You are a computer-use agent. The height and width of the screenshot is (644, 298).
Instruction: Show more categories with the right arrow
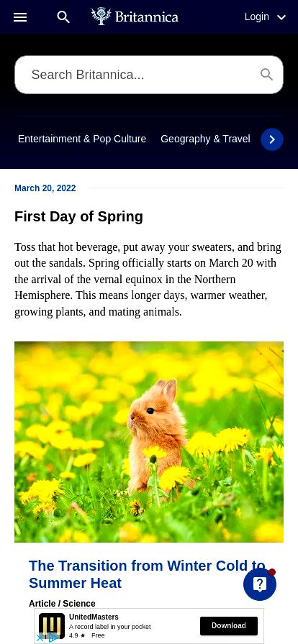coord(272,139)
